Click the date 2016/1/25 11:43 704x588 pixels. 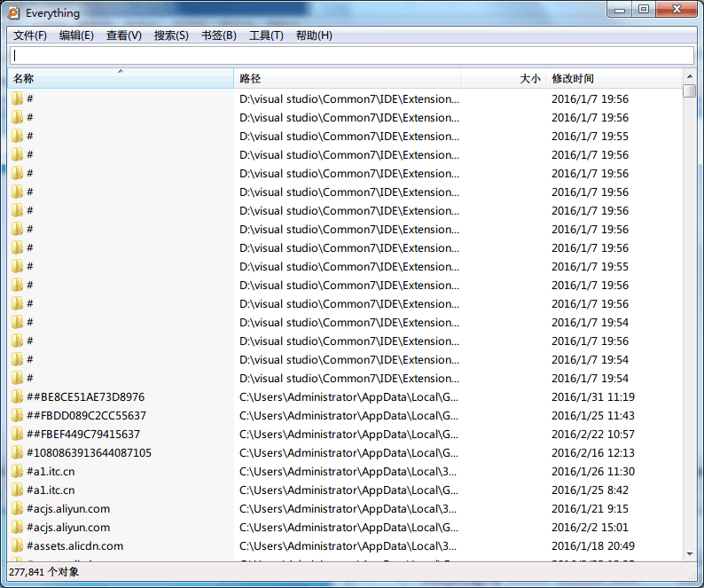(x=593, y=416)
